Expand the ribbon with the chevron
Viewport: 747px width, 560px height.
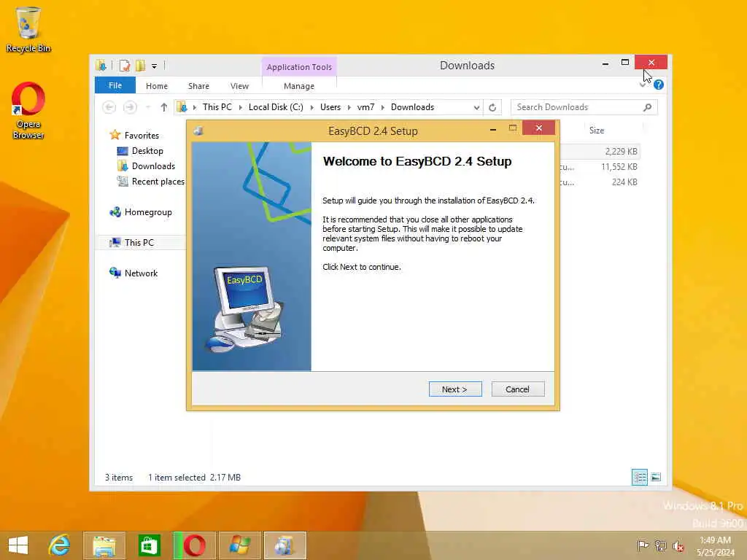[643, 85]
